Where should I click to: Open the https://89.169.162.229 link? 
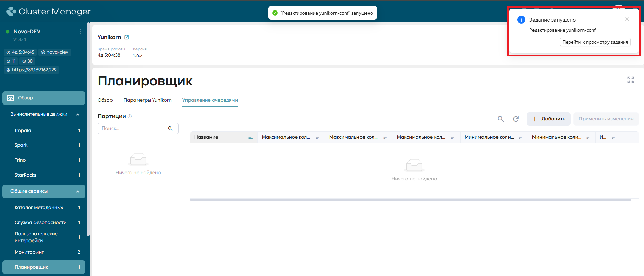pyautogui.click(x=32, y=70)
